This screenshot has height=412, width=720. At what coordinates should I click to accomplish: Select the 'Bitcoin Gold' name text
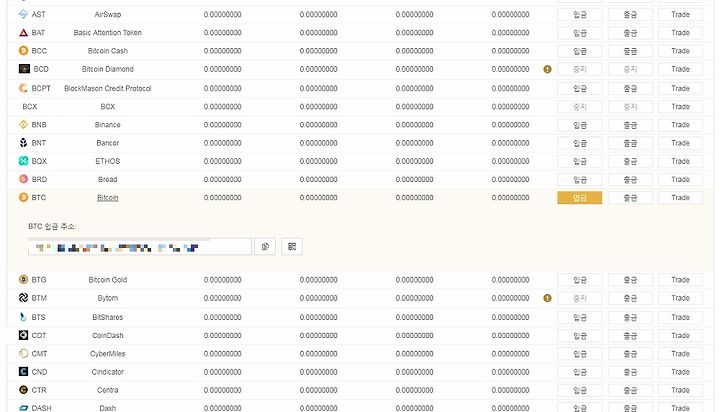tap(107, 280)
